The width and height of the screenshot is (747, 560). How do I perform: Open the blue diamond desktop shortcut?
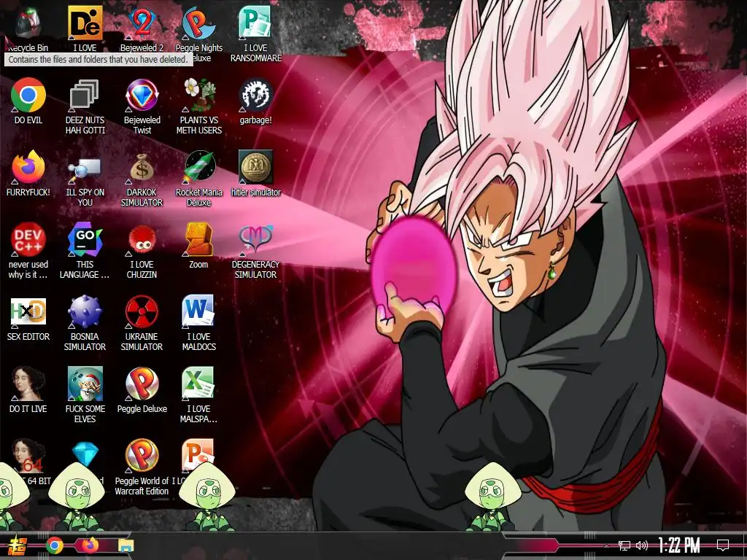85,455
